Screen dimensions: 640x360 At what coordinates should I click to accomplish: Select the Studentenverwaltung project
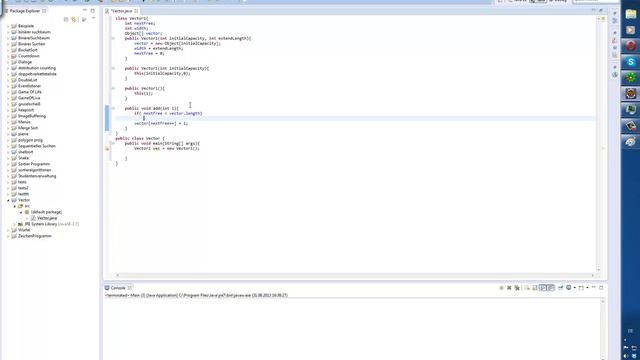coord(37,176)
